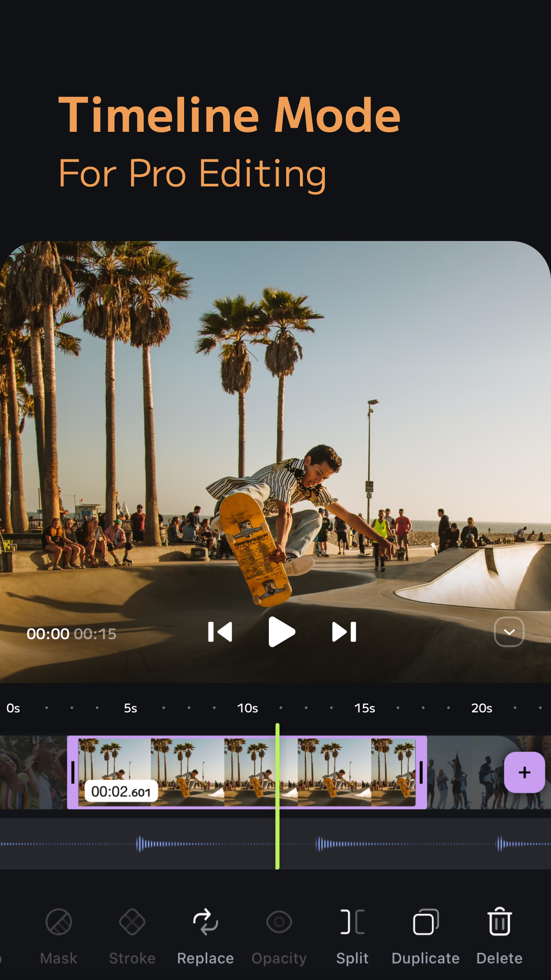Screen dimensions: 551x980
Task: Tap the green playhead line
Action: pos(277,796)
